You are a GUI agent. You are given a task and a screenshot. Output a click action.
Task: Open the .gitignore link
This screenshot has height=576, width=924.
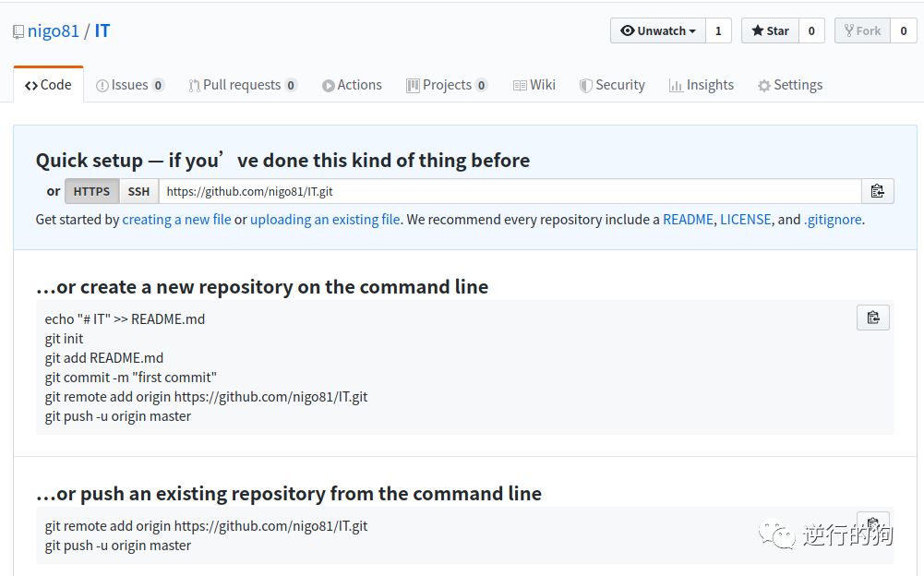[x=833, y=220]
